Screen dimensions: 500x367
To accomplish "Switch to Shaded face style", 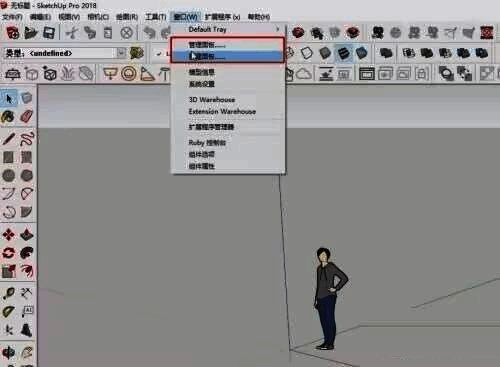I will coord(325,53).
